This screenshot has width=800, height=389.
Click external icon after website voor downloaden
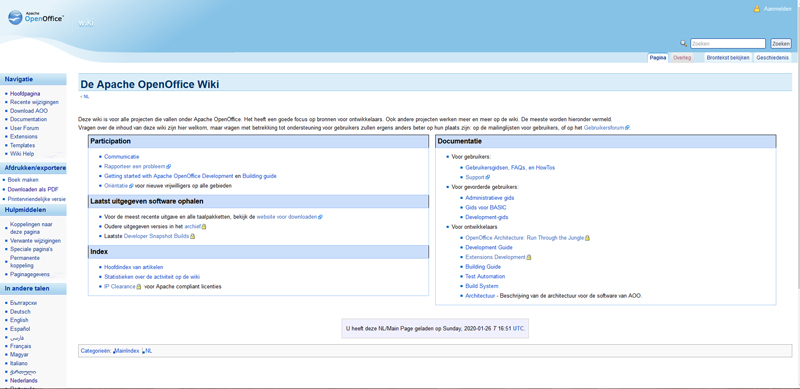click(320, 217)
